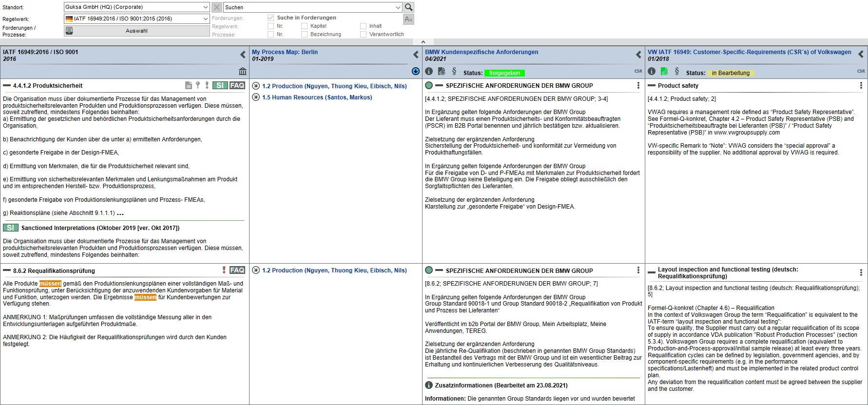Open the three-dot menu for BMW 8.6.2 entry

click(638, 270)
